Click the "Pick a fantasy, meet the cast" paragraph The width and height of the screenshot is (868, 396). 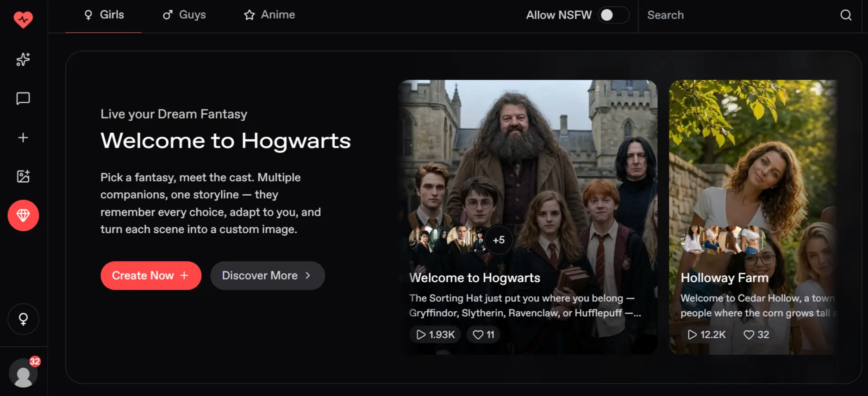pyautogui.click(x=211, y=203)
